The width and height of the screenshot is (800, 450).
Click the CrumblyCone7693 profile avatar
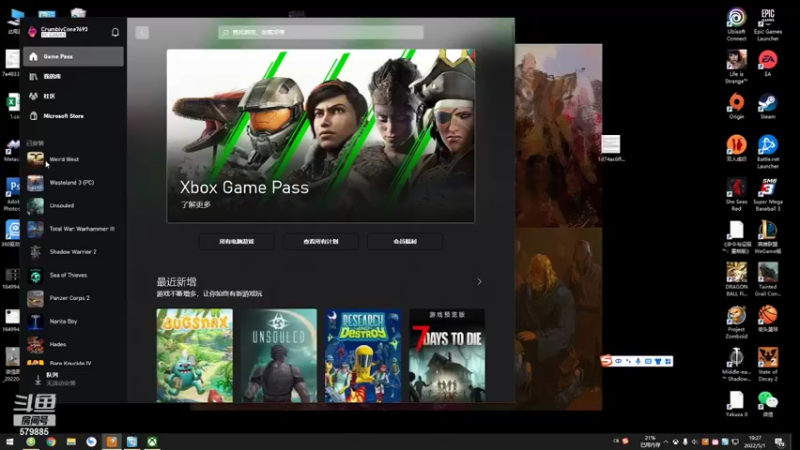pos(32,32)
